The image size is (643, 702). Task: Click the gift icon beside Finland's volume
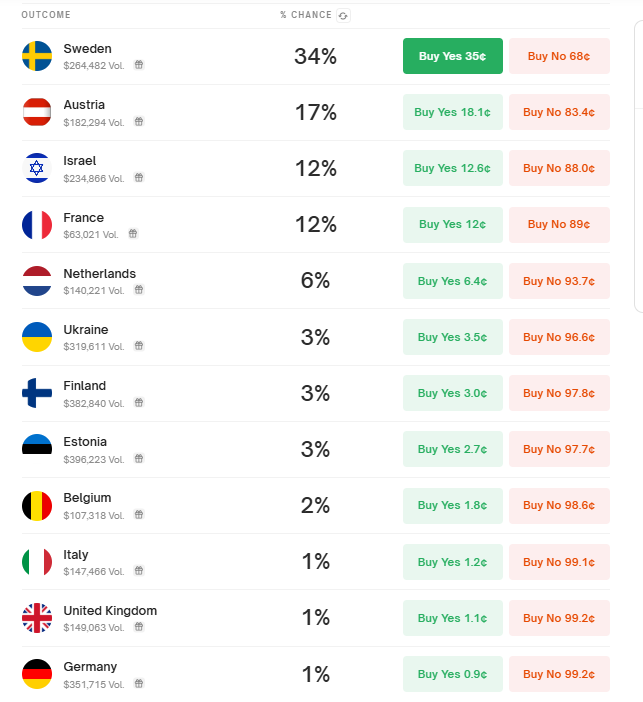pyautogui.click(x=139, y=402)
